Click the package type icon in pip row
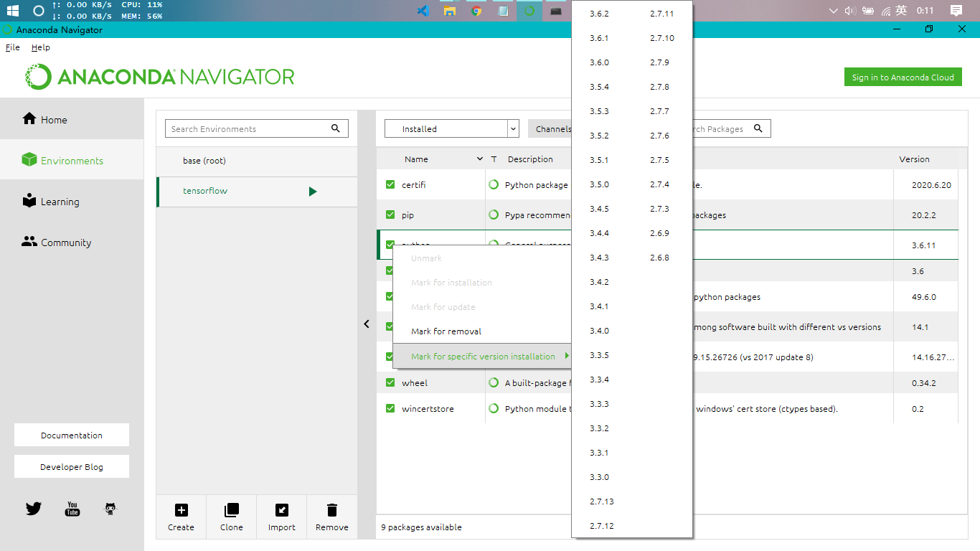The image size is (980, 551). click(x=494, y=215)
